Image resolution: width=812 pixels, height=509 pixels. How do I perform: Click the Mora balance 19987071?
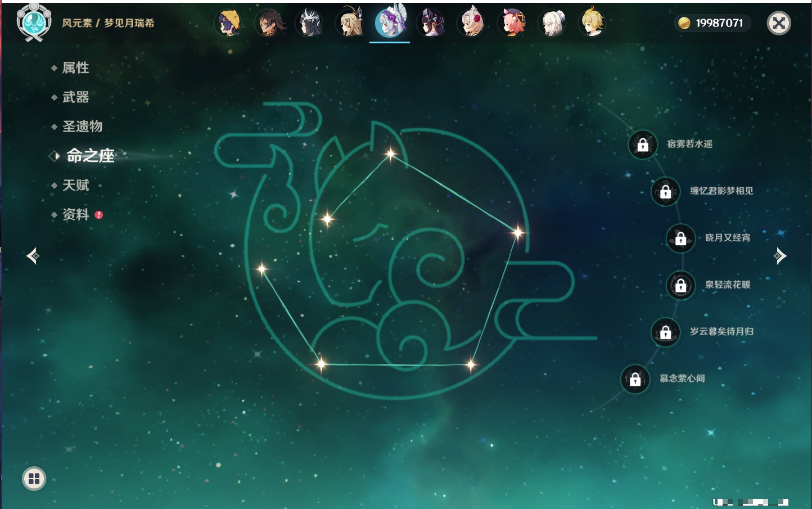pyautogui.click(x=712, y=23)
